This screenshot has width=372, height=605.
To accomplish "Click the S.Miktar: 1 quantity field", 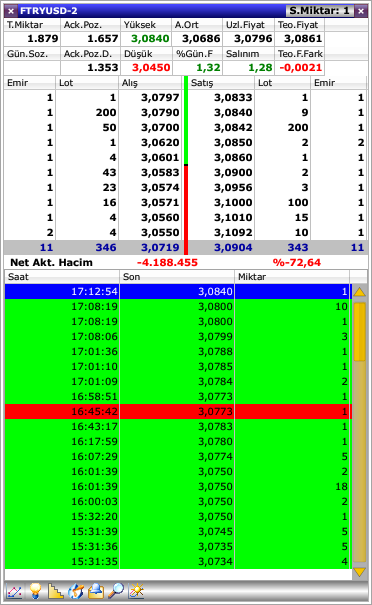I will (320, 11).
